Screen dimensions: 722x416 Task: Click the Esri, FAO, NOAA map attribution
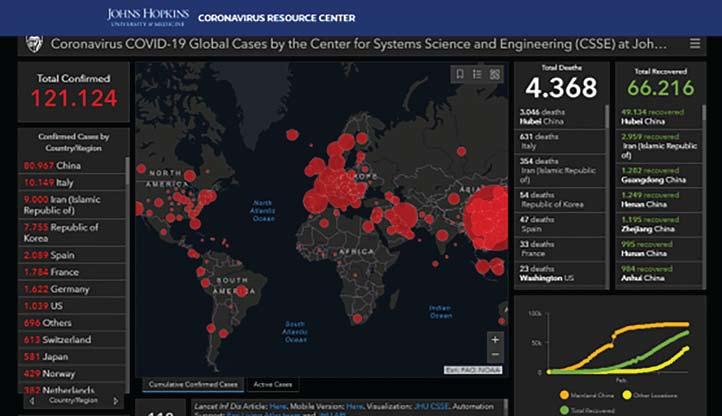point(473,370)
